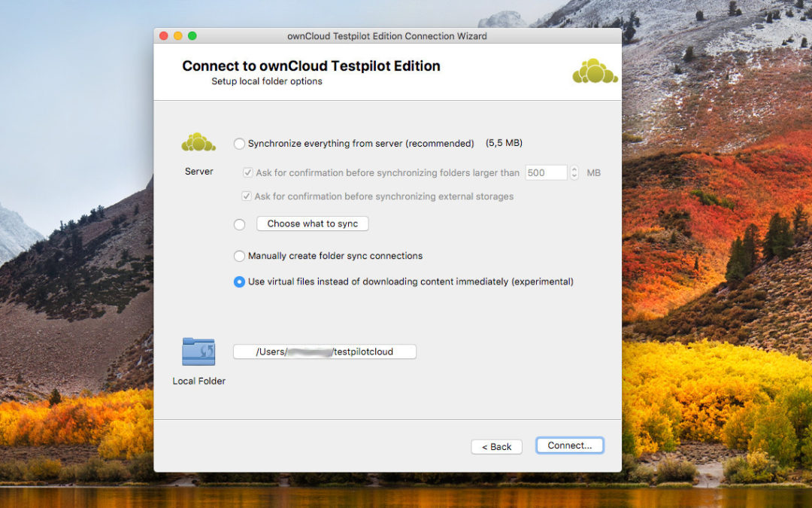Select Synchronize everything from server option
The width and height of the screenshot is (812, 508).
(x=239, y=144)
